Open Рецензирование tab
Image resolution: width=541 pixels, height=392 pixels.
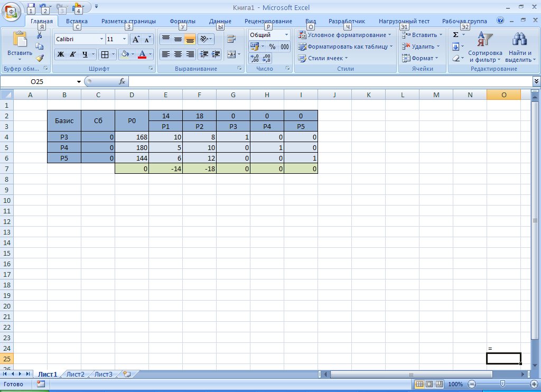[268, 21]
